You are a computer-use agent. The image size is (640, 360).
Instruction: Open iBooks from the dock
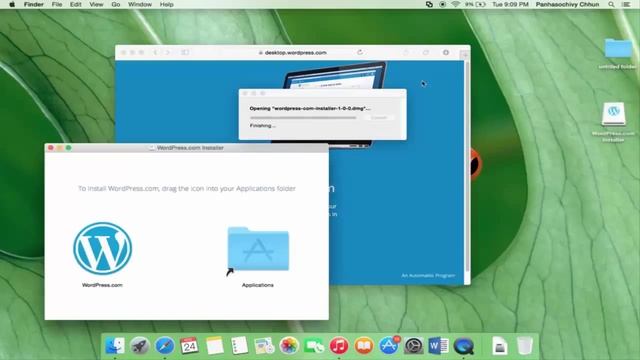(x=364, y=346)
